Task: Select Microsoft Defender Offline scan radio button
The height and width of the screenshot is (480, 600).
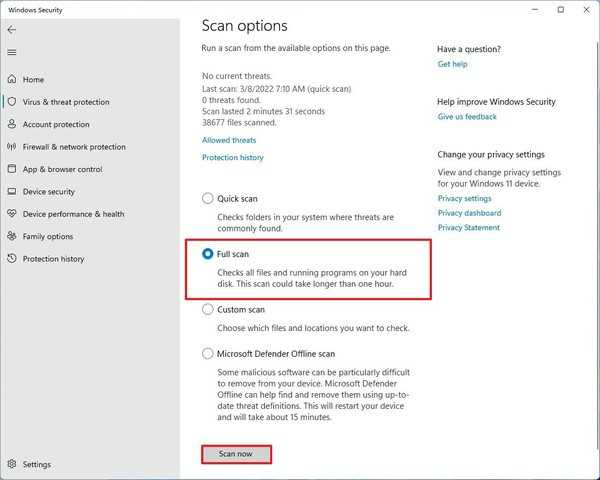Action: click(x=207, y=354)
